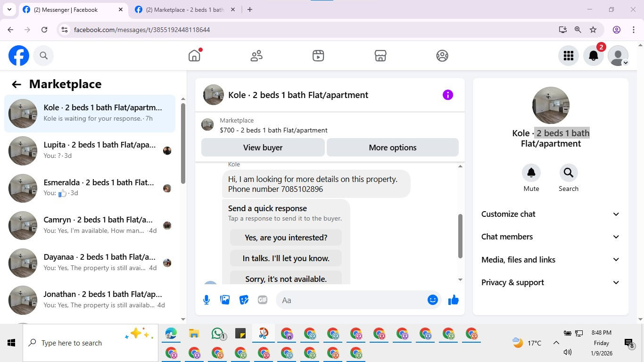Open the Windows notification center icon
This screenshot has width=644, height=362.
(x=628, y=343)
